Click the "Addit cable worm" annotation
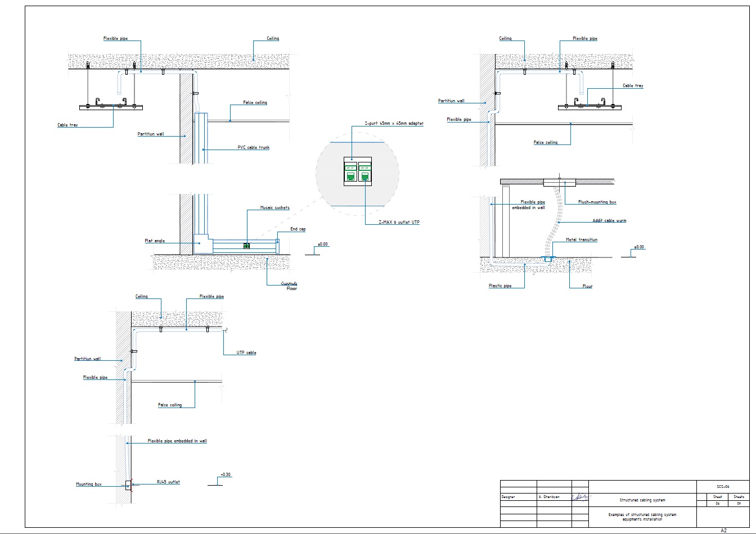The image size is (756, 534). 609,221
